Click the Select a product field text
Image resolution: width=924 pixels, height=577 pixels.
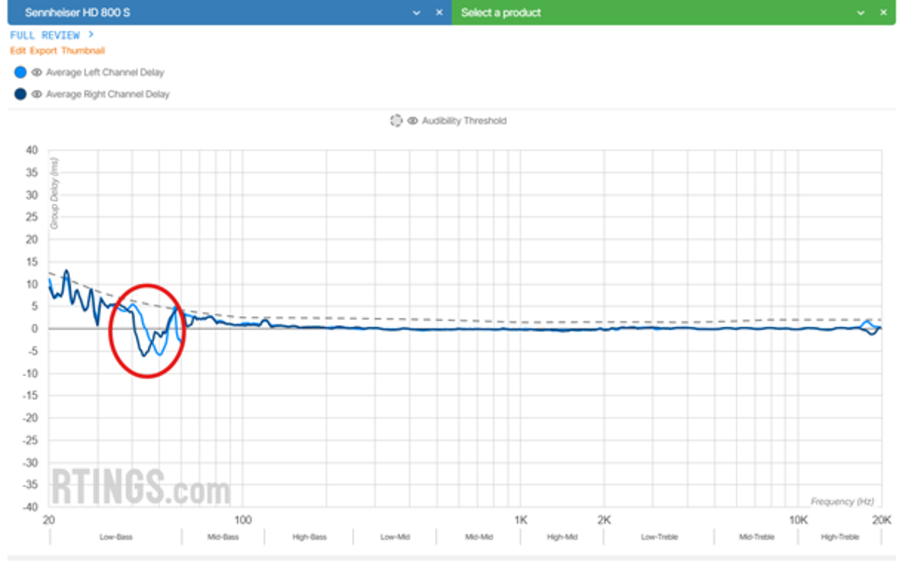[500, 13]
